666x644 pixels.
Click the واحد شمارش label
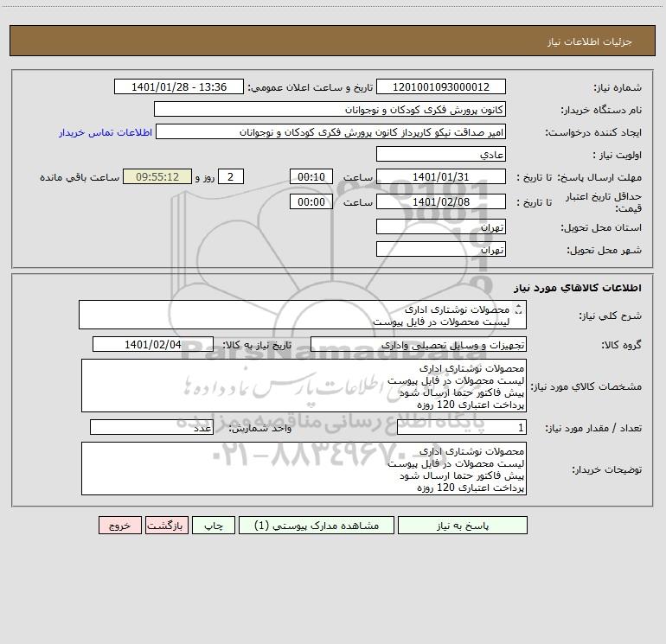[x=260, y=429]
